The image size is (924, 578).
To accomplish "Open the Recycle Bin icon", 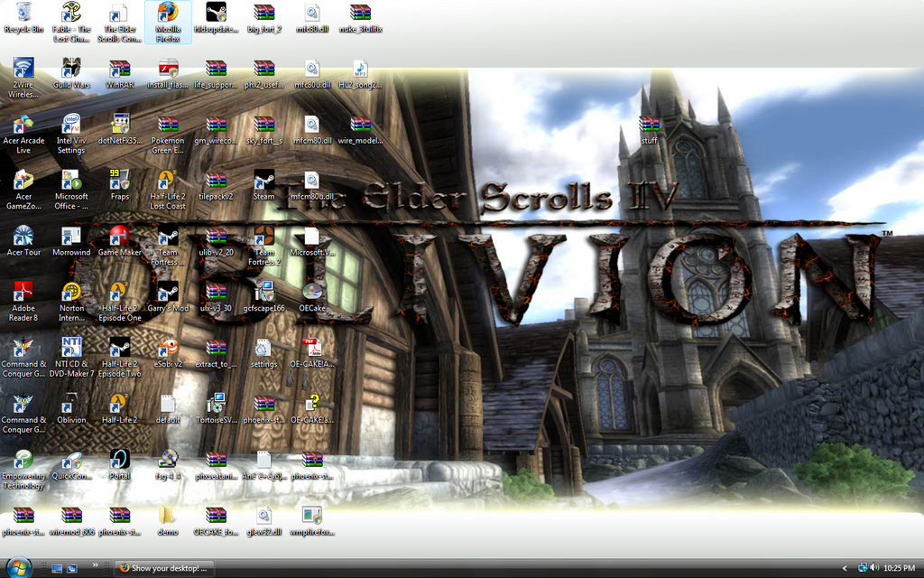I will click(23, 18).
